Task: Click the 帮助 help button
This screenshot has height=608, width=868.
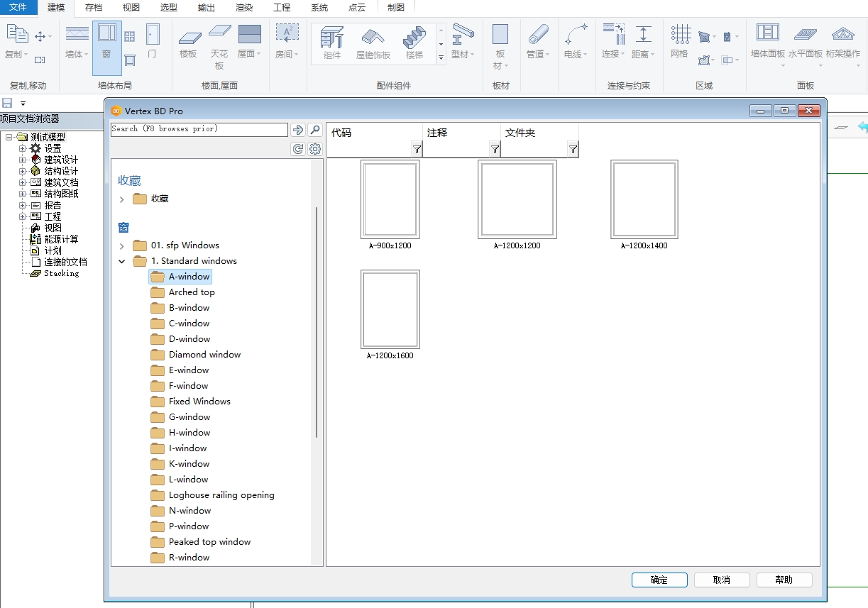Action: pyautogui.click(x=784, y=580)
